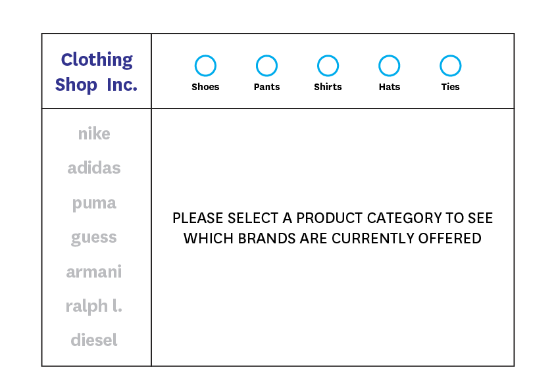Open the ralph l. brand entry
The height and width of the screenshot is (392, 554).
(x=94, y=306)
